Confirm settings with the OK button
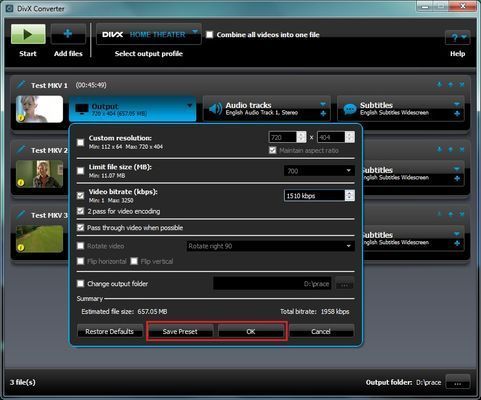This screenshot has width=481, height=400. 251,331
